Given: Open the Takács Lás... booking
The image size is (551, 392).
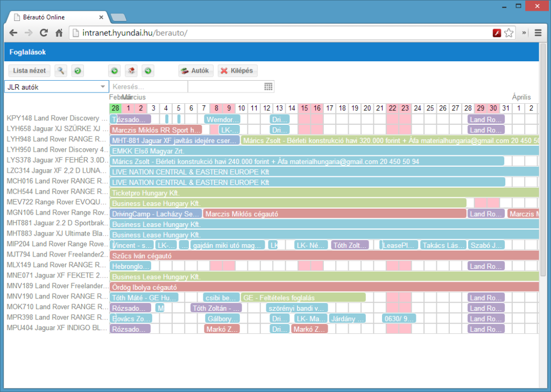Looking at the screenshot, I should tap(443, 245).
